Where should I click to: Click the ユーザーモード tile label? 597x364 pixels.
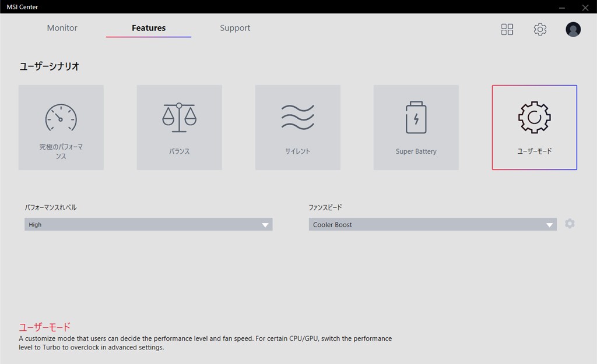[x=534, y=151]
